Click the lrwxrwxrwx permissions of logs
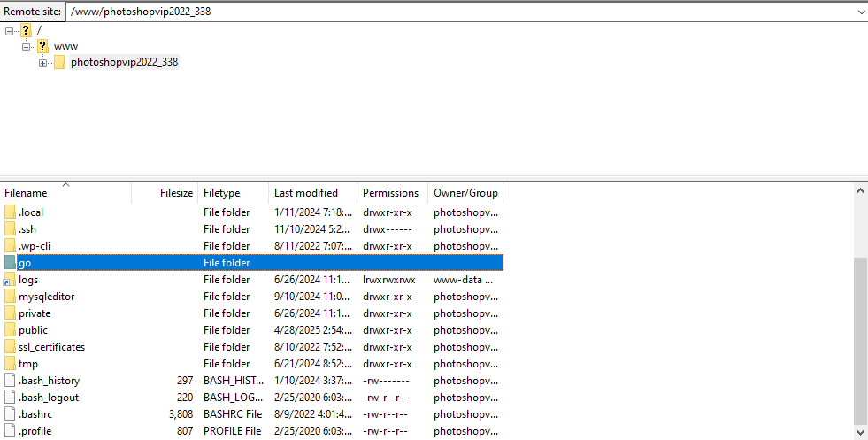The width and height of the screenshot is (868, 440). pos(389,280)
